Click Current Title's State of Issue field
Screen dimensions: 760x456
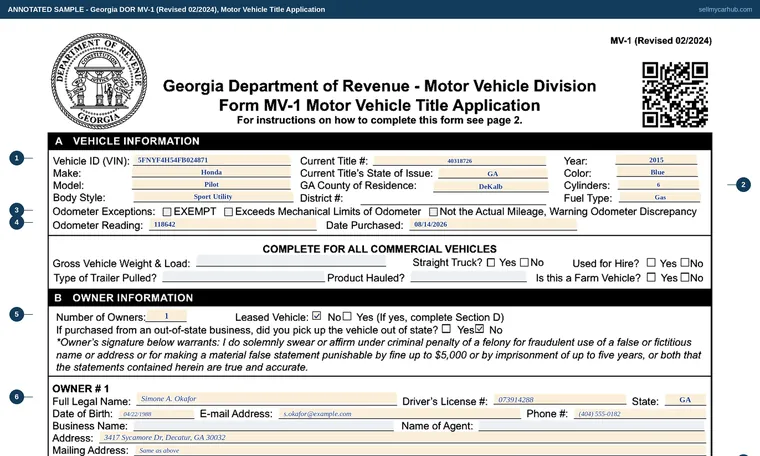click(x=493, y=173)
